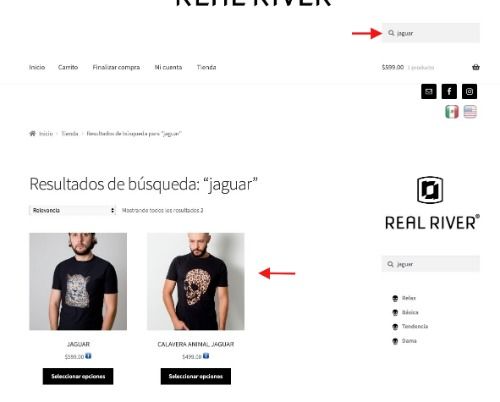Viewport: 500px width, 402px height.
Task: Click the info icon beside the JAGUAR price
Action: click(x=88, y=356)
